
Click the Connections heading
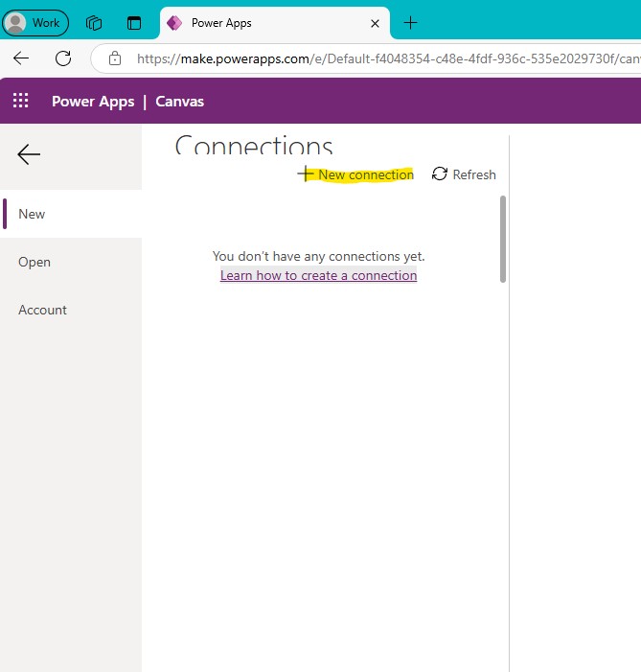tap(254, 145)
